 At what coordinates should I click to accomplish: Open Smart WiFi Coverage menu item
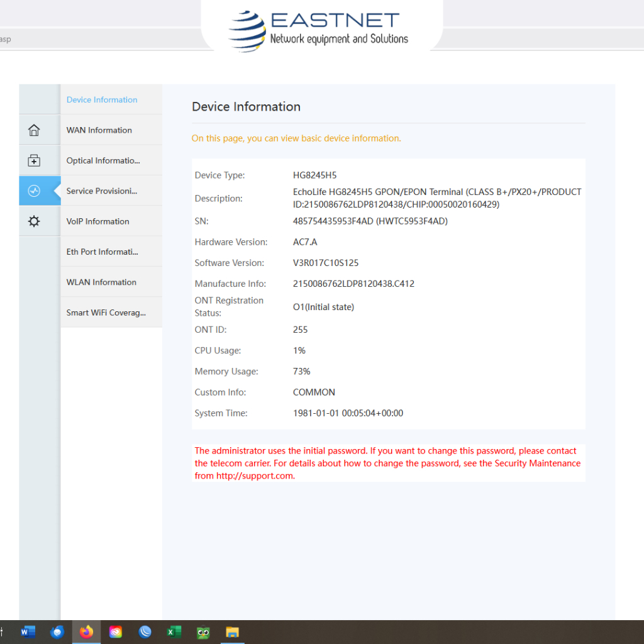106,313
